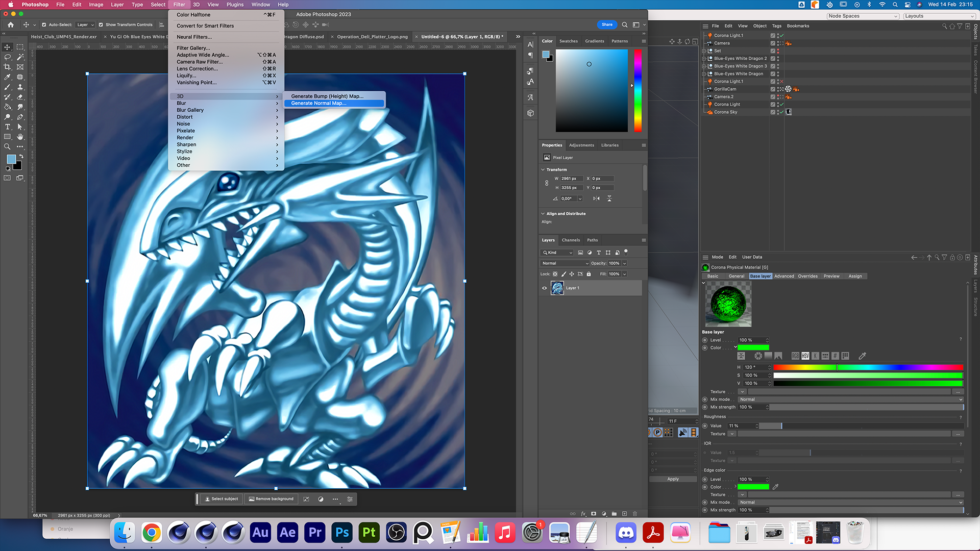980x551 pixels.
Task: Select the Pen tool
Action: 20,117
